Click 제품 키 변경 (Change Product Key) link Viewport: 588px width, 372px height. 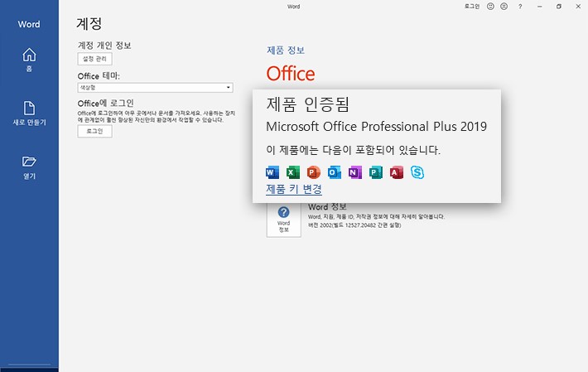(294, 189)
